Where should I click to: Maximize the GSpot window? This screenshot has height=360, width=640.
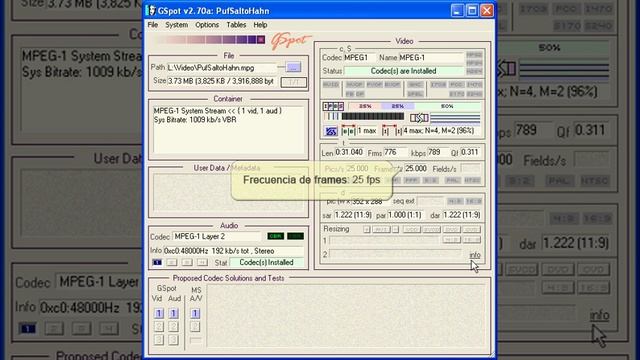[472, 11]
